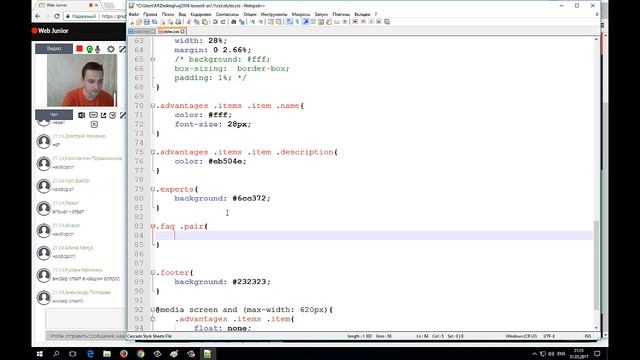Click the green webcam indicator icon

(x=89, y=49)
